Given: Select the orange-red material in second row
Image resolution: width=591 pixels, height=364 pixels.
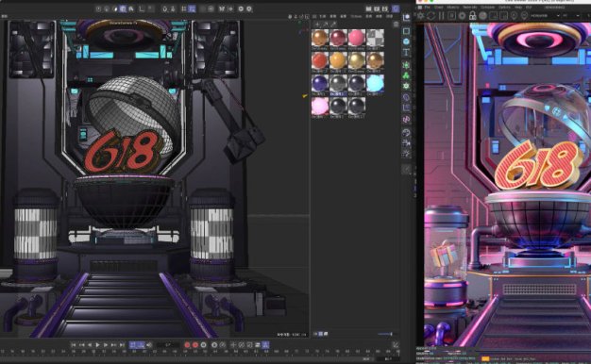Looking at the screenshot, I should tap(320, 60).
